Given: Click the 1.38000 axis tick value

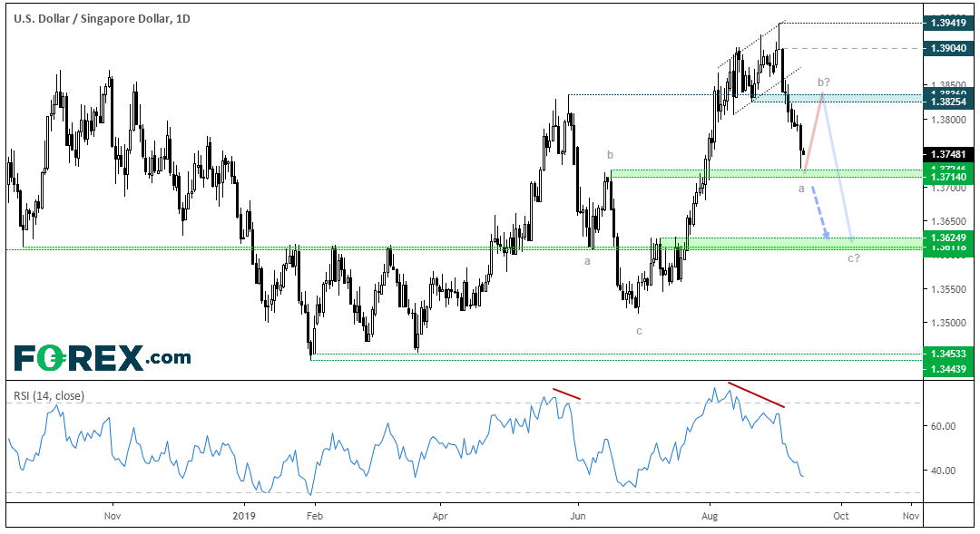Looking at the screenshot, I should coord(948,121).
